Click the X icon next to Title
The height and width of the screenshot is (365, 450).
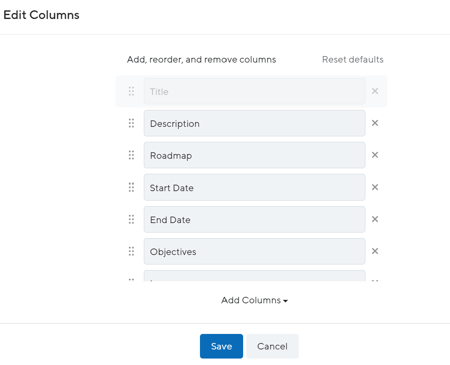(x=375, y=91)
